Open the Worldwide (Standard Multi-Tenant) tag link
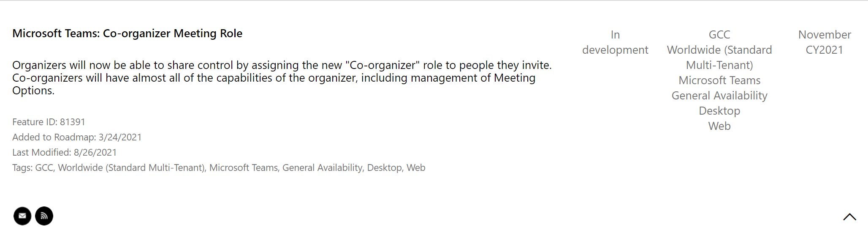 pyautogui.click(x=131, y=168)
